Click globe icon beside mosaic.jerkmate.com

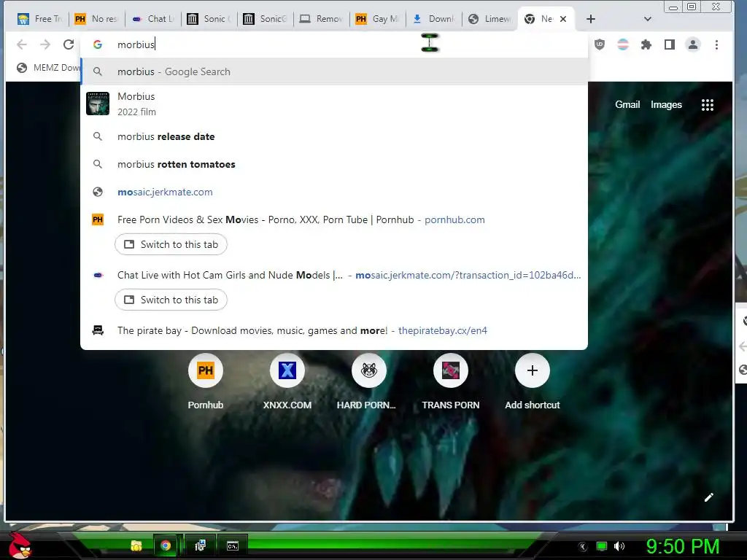(98, 192)
